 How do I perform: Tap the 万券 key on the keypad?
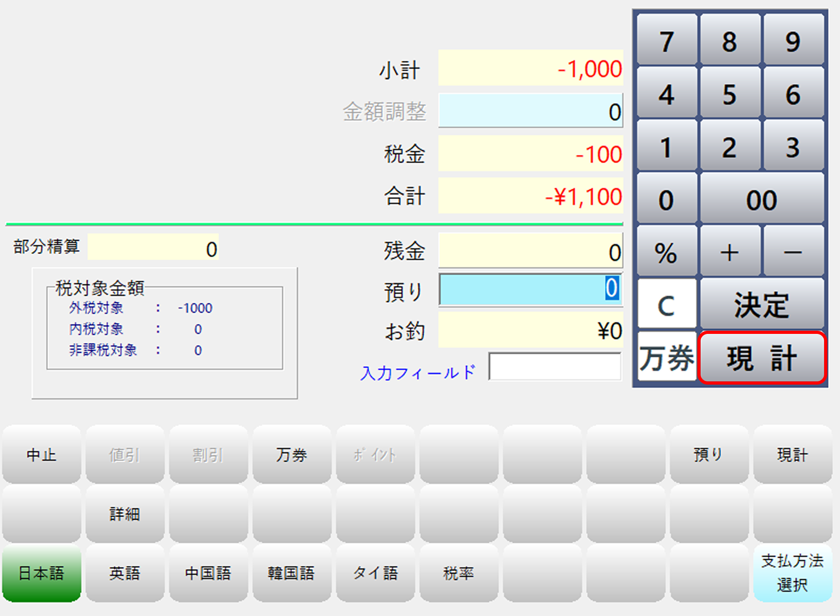pyautogui.click(x=666, y=358)
